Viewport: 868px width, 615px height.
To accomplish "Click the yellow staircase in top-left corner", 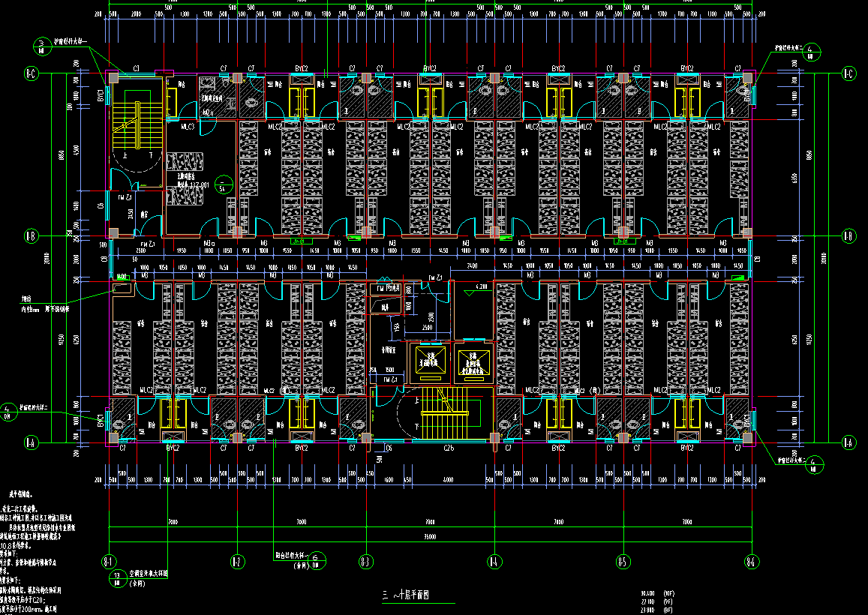I will click(134, 126).
